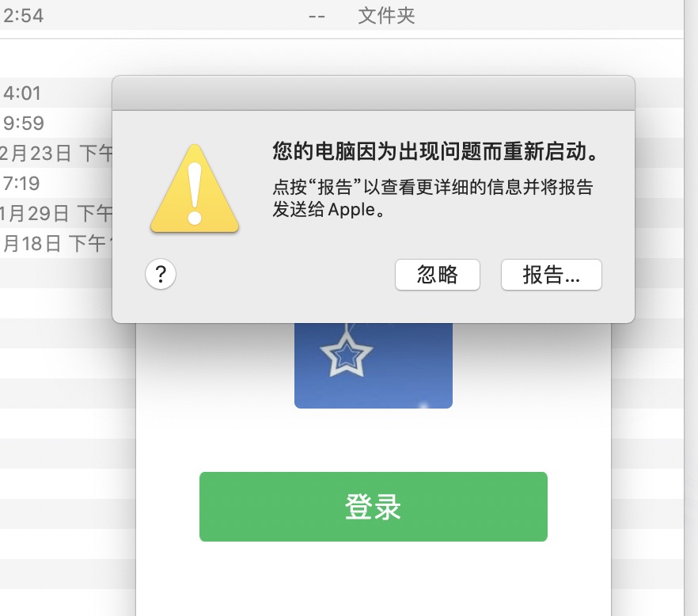Click the alert dialog's gray title bar
The image size is (698, 616).
pos(373,93)
